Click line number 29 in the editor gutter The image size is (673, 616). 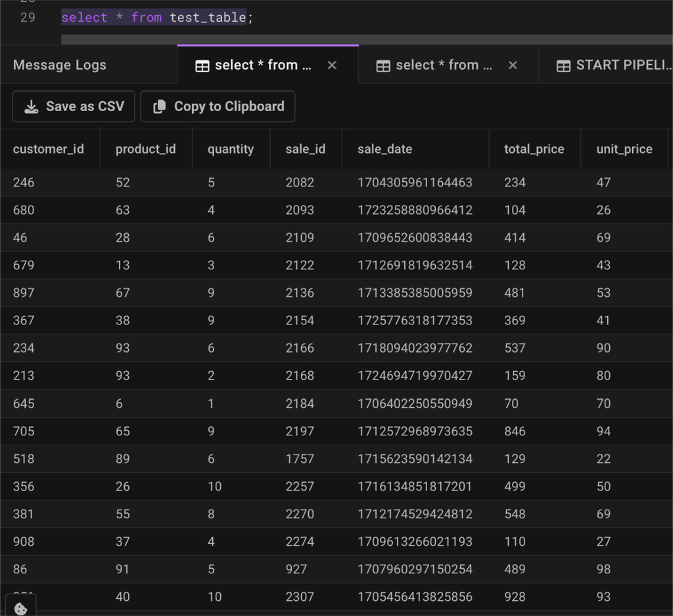point(28,17)
